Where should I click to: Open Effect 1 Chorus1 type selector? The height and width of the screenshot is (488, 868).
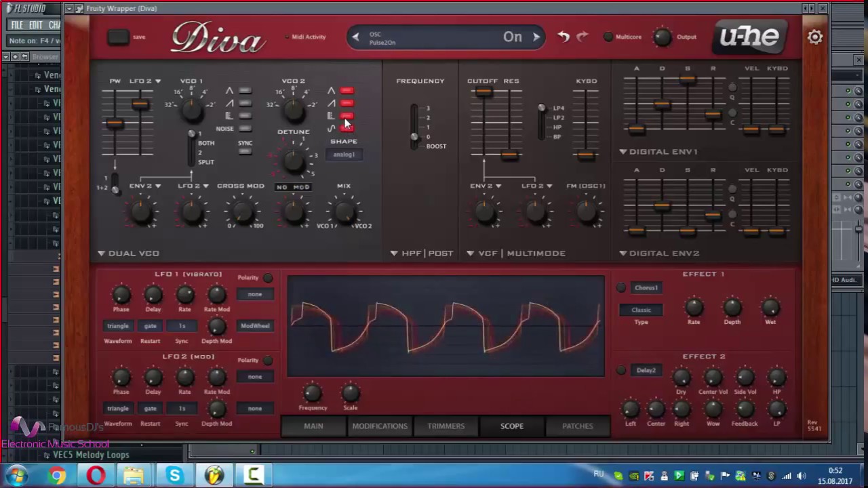[x=646, y=287]
